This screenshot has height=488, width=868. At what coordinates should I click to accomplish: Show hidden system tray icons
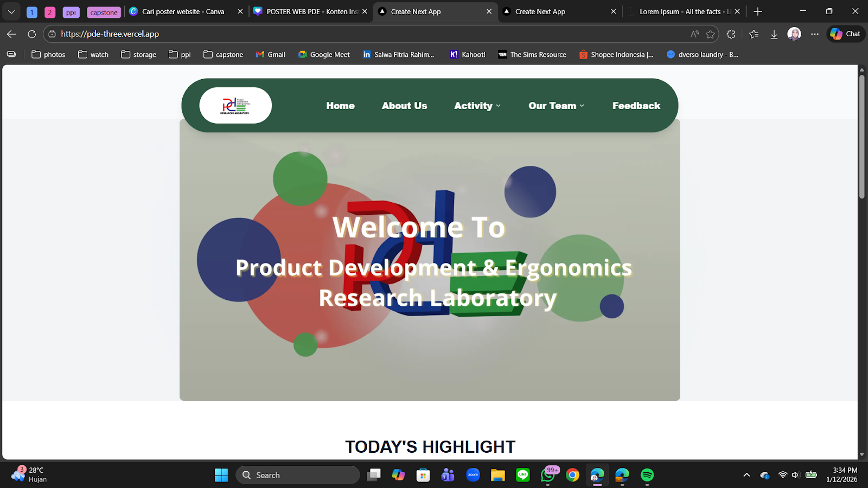[x=746, y=475]
